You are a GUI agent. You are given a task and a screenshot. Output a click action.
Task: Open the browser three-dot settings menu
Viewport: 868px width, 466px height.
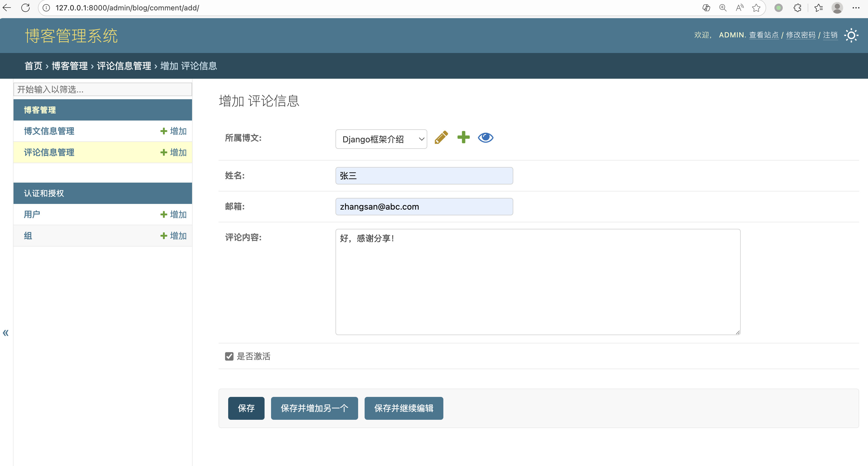(856, 8)
